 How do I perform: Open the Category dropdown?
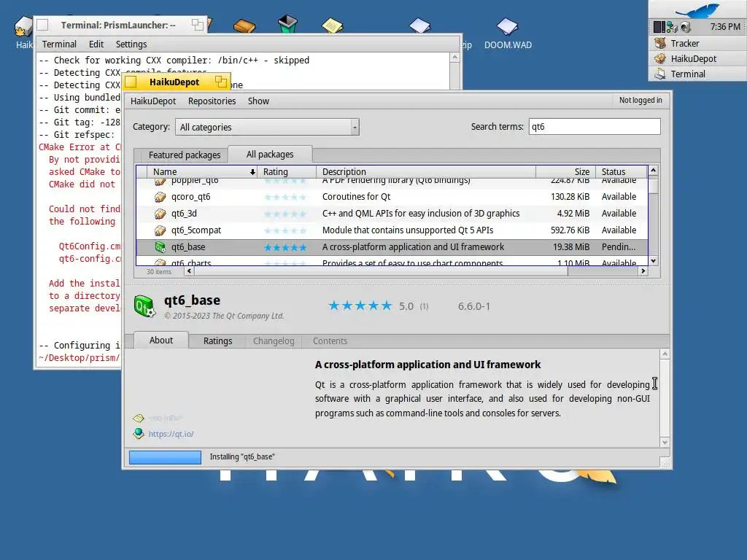(x=267, y=127)
